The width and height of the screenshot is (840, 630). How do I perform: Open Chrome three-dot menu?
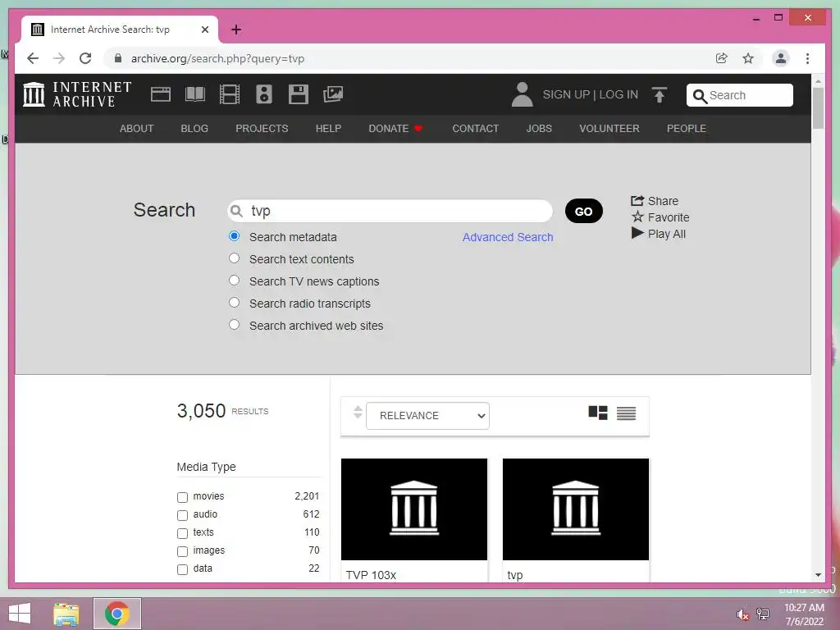click(807, 58)
